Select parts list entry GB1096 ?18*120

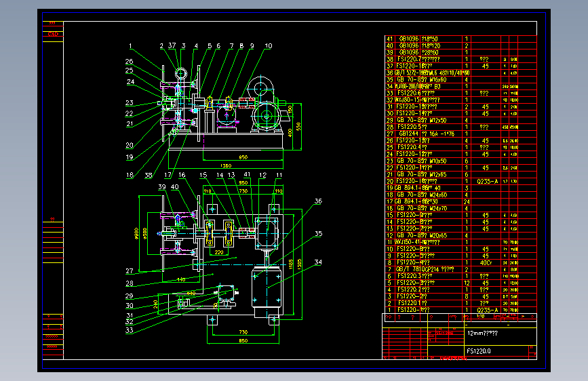pyautogui.click(x=419, y=45)
